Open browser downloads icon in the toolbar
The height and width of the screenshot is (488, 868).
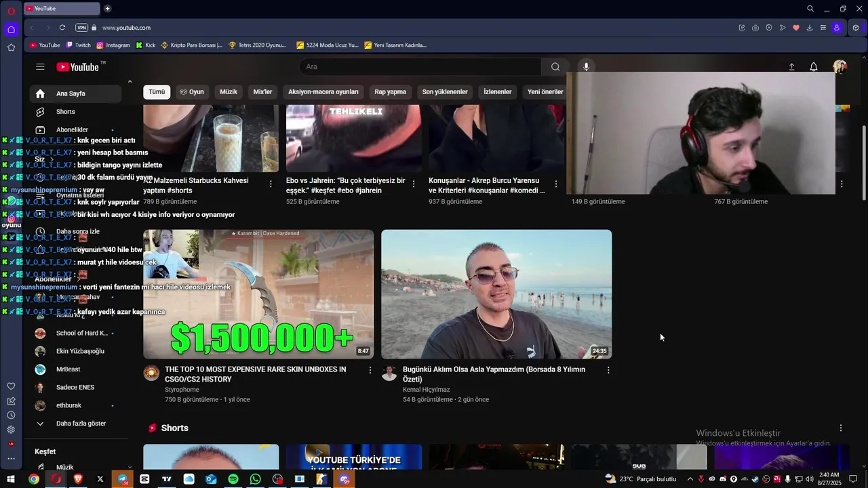point(810,28)
